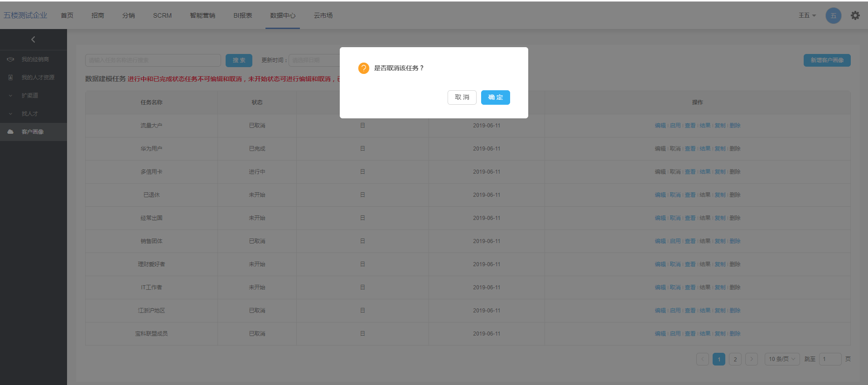Expand the 找人才 sidebar menu
Viewport: 868px width, 385px height.
10,114
